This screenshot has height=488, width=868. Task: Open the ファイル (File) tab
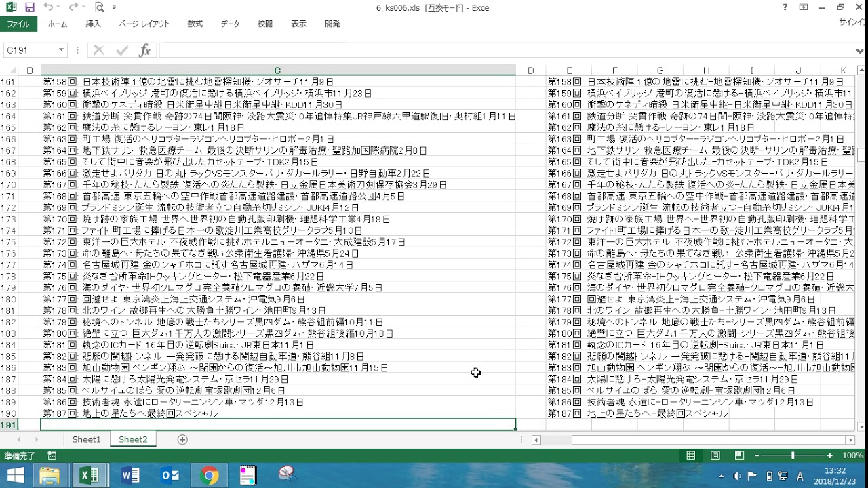tap(18, 24)
